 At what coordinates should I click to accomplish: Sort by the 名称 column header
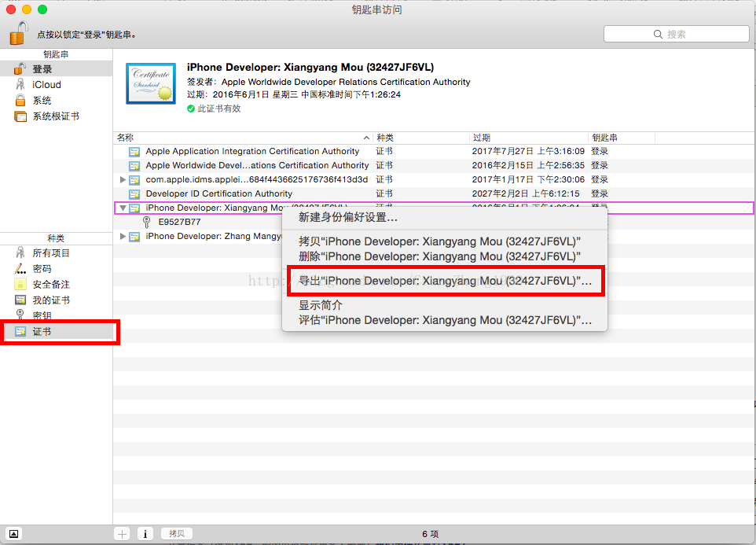pyautogui.click(x=243, y=138)
